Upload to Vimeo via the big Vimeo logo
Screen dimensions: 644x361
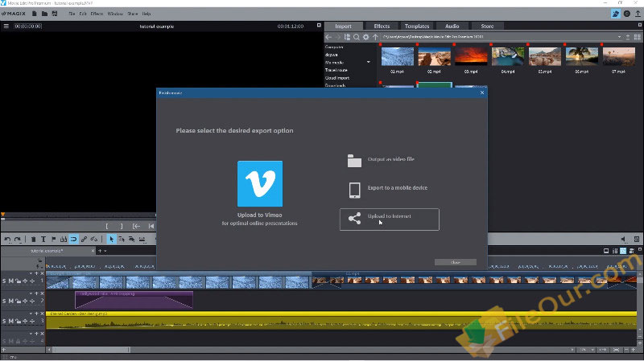click(260, 184)
